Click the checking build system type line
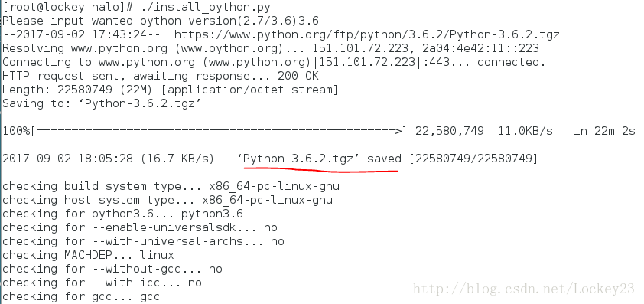644x304 pixels. [171, 186]
